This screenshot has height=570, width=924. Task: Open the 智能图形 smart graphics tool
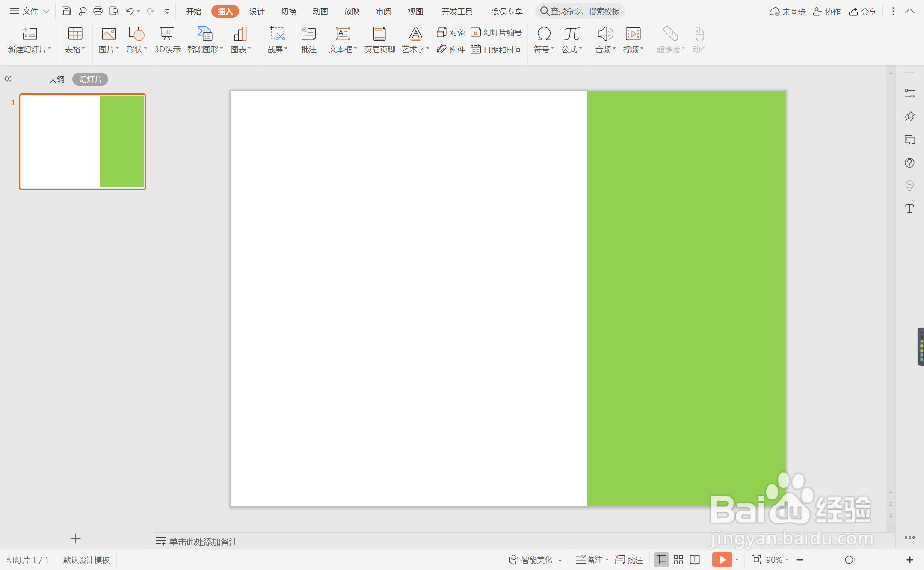point(204,34)
